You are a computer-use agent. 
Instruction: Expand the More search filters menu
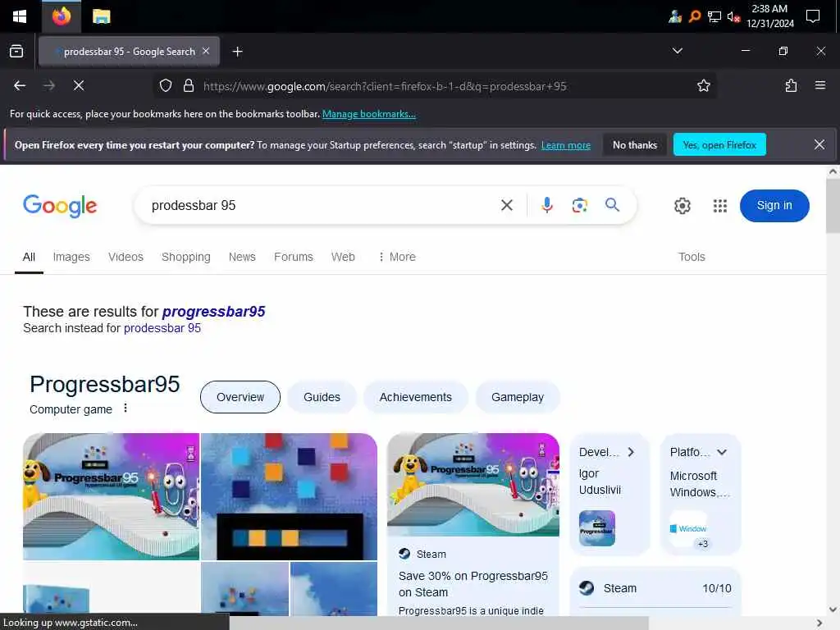397,257
